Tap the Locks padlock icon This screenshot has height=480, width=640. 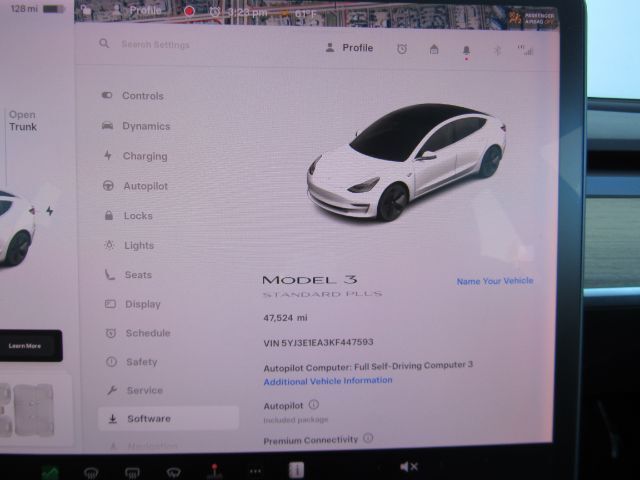(108, 216)
